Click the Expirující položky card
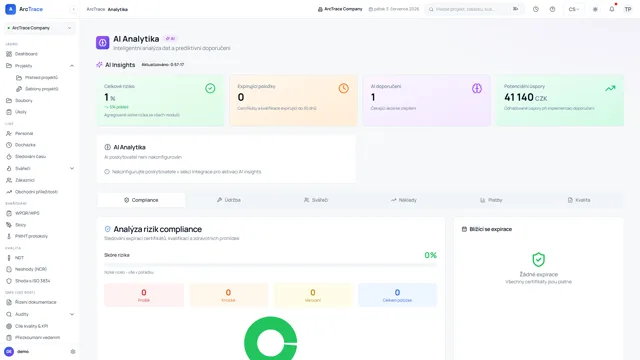Viewport: 640px width, 360px height. coord(293,100)
